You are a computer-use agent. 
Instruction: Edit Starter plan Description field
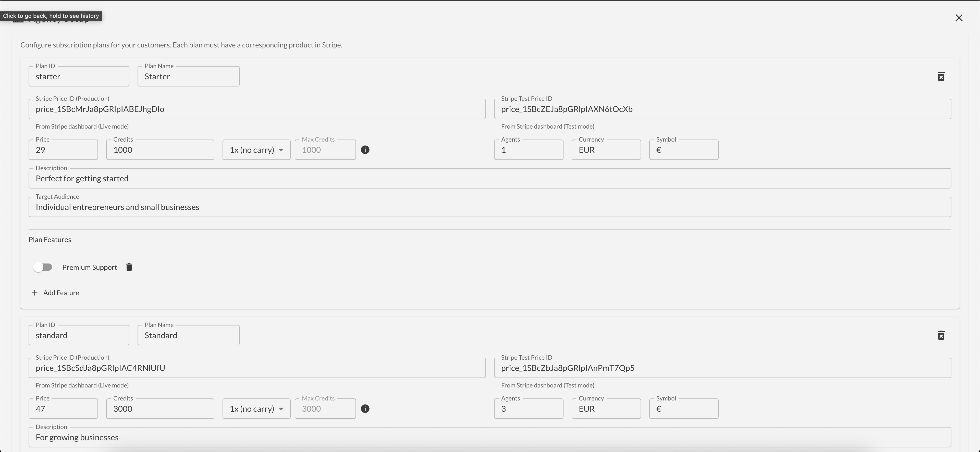point(490,179)
